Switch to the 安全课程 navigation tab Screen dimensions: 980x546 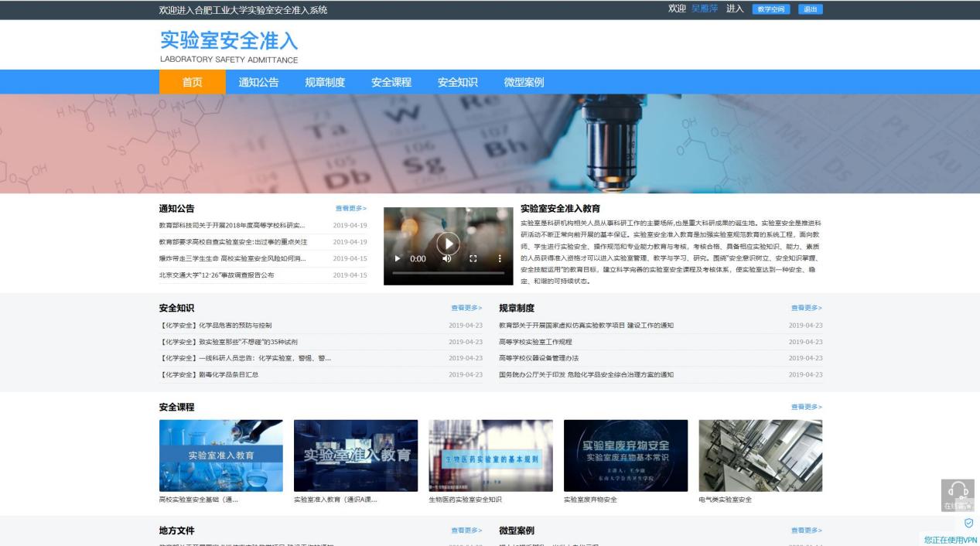(x=391, y=82)
